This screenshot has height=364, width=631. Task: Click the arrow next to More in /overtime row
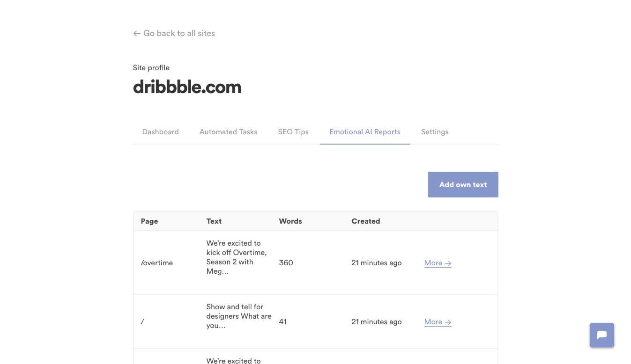coord(448,263)
